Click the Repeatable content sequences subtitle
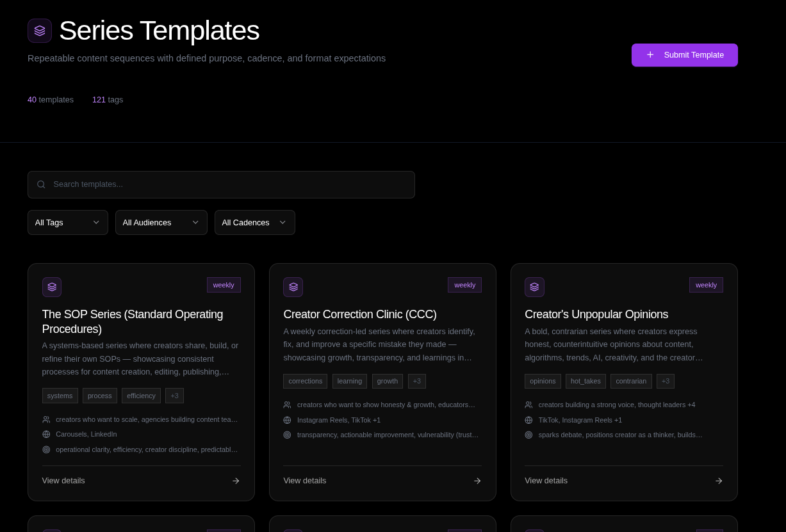Screen dimensions: 786x532 [x=206, y=58]
